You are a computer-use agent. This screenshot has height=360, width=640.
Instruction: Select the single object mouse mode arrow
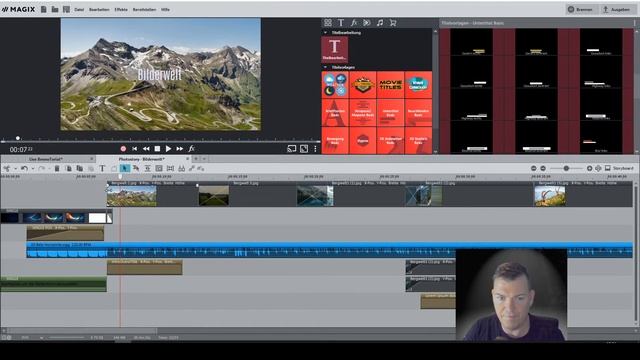(125, 168)
